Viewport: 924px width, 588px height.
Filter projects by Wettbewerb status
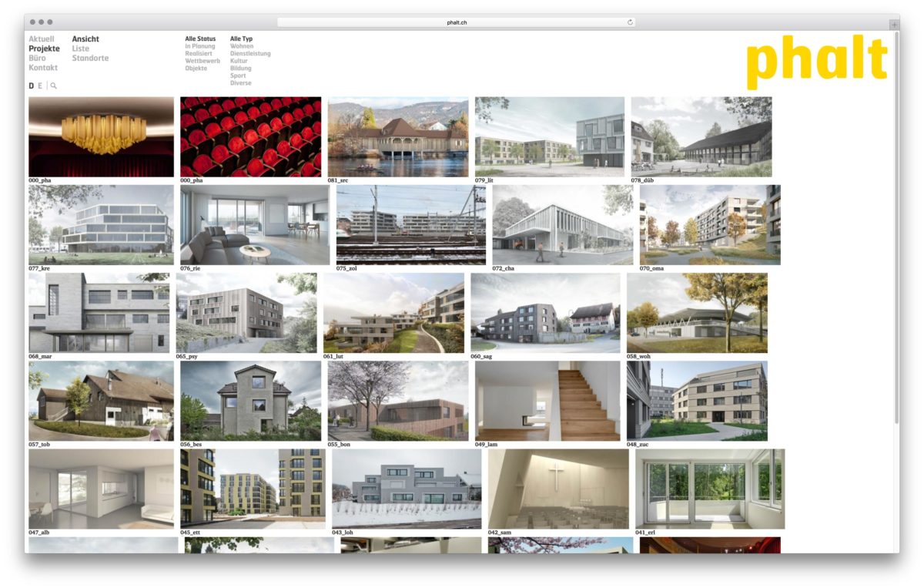[x=203, y=61]
